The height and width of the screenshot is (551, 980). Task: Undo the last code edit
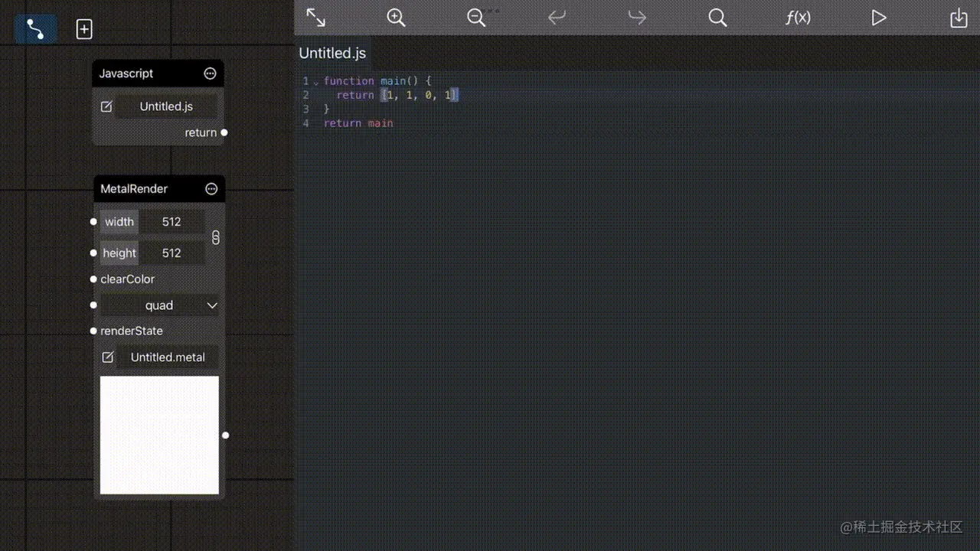(556, 17)
